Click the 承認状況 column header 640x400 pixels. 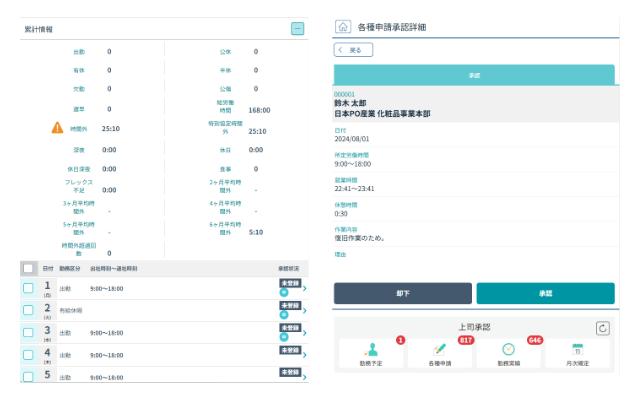tap(289, 269)
